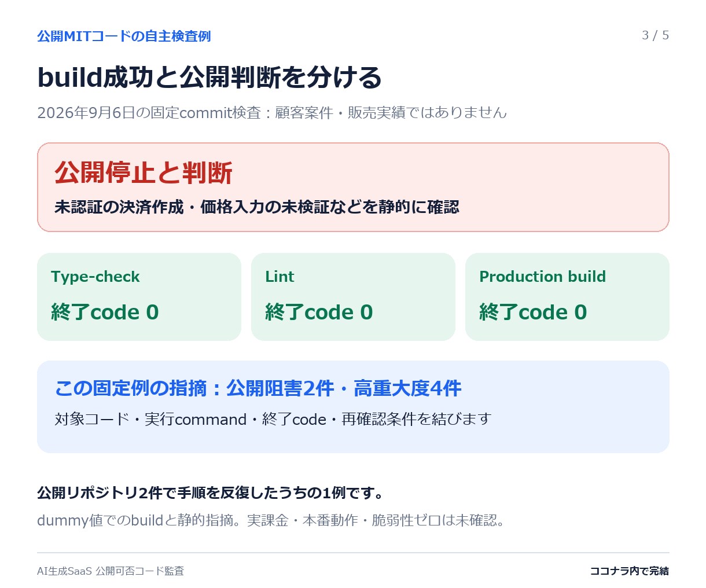
Task: Click the title build成功と公開判断を分ける
Action: click(x=209, y=78)
